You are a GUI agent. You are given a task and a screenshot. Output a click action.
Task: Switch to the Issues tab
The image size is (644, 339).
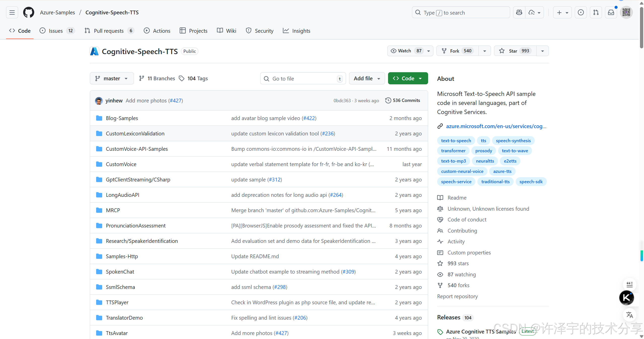(x=56, y=31)
